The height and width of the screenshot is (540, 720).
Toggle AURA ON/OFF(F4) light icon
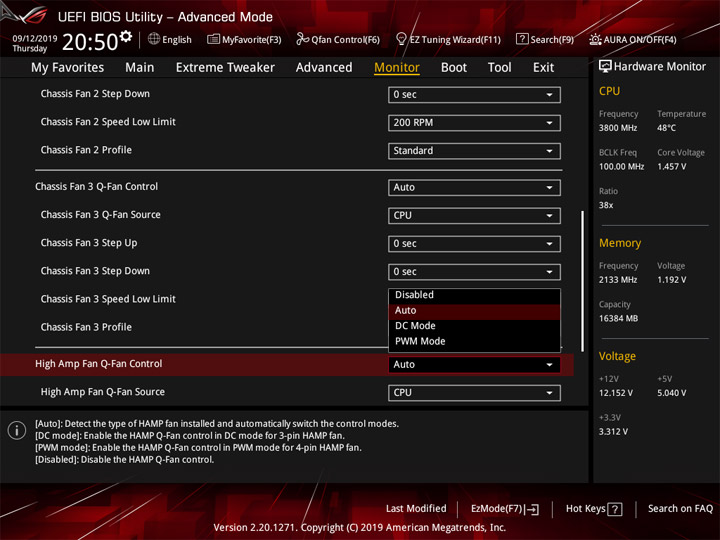click(x=595, y=39)
